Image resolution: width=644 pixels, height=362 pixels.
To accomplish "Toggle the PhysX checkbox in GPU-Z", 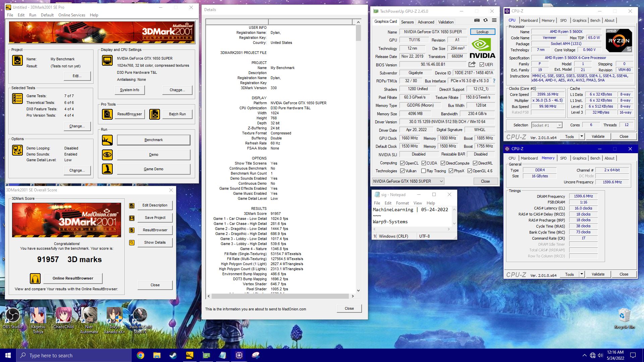I will pyautogui.click(x=451, y=171).
